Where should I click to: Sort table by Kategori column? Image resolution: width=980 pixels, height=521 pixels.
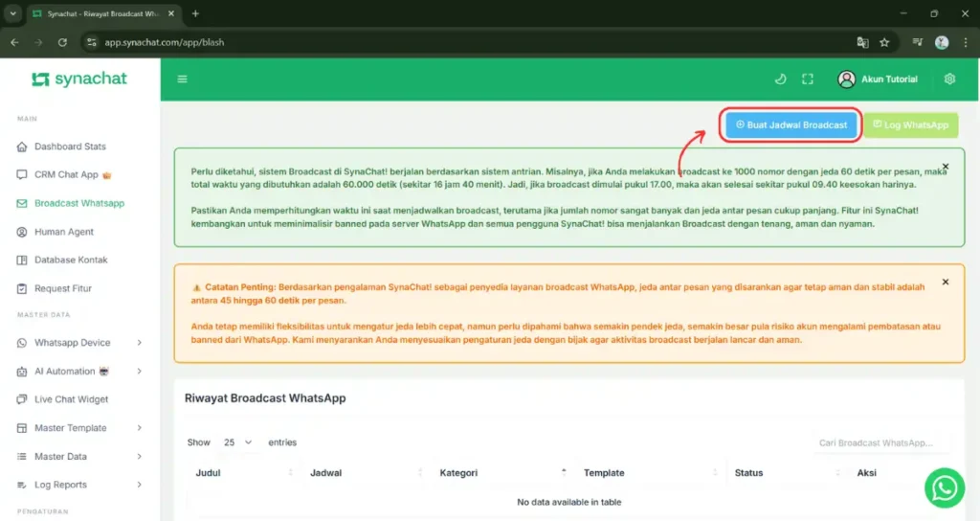click(x=501, y=473)
